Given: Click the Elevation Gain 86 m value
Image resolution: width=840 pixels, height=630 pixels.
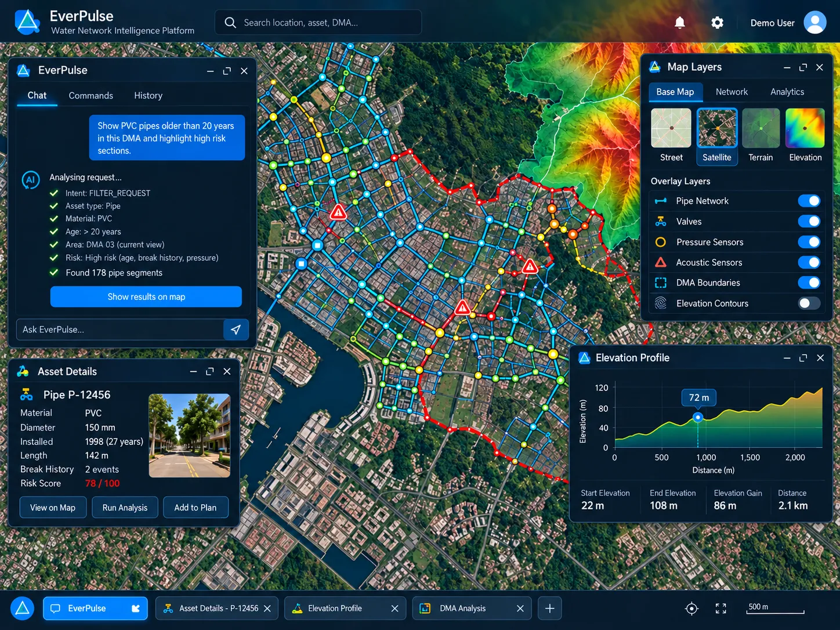Looking at the screenshot, I should point(725,506).
